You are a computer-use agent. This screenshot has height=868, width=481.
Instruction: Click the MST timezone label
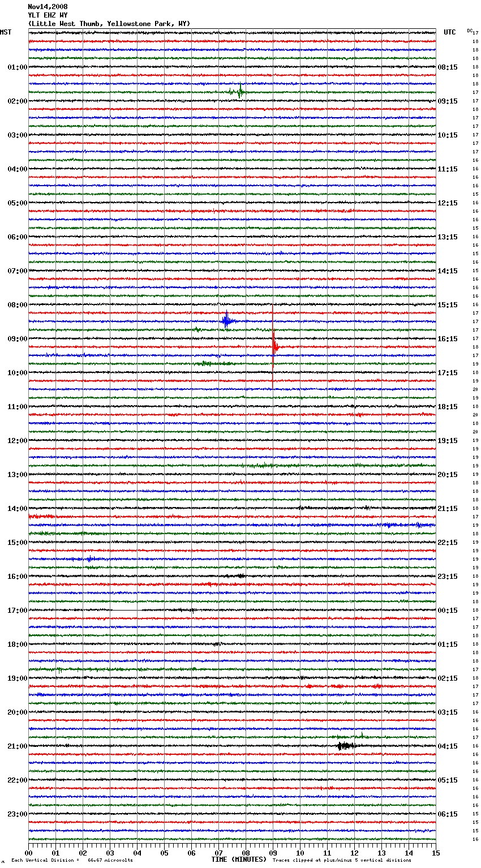(x=6, y=32)
